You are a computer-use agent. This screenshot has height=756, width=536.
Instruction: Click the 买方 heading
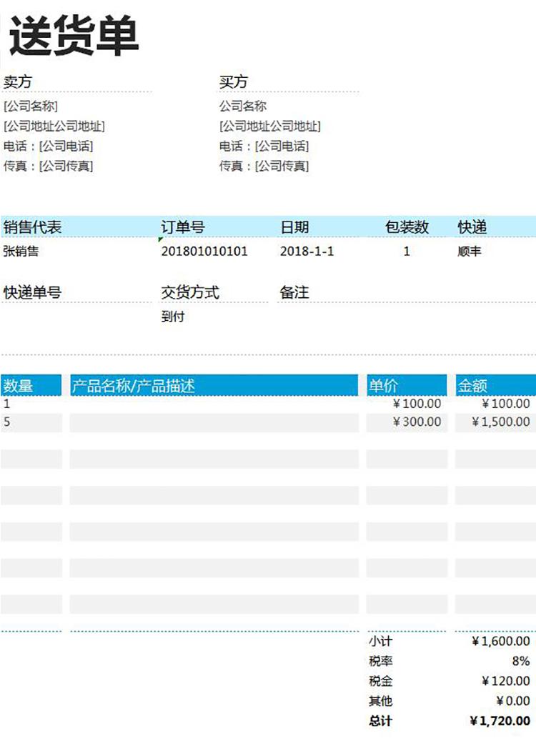pyautogui.click(x=233, y=81)
